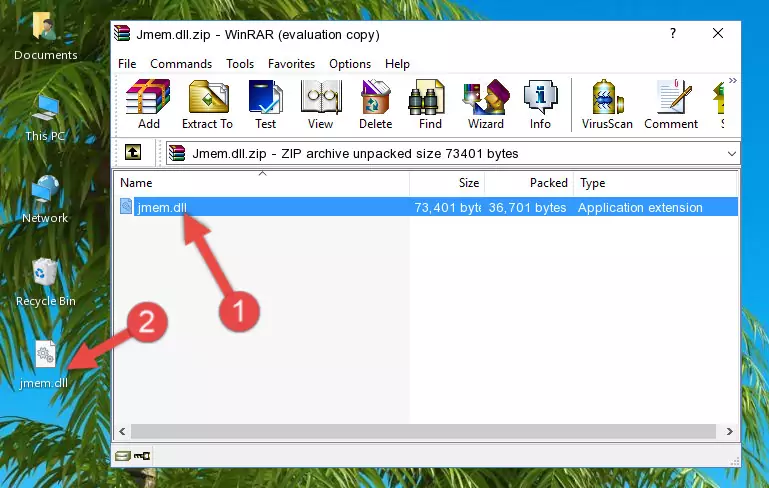
Task: Click the 73,401 bytes size cell
Action: click(x=447, y=207)
